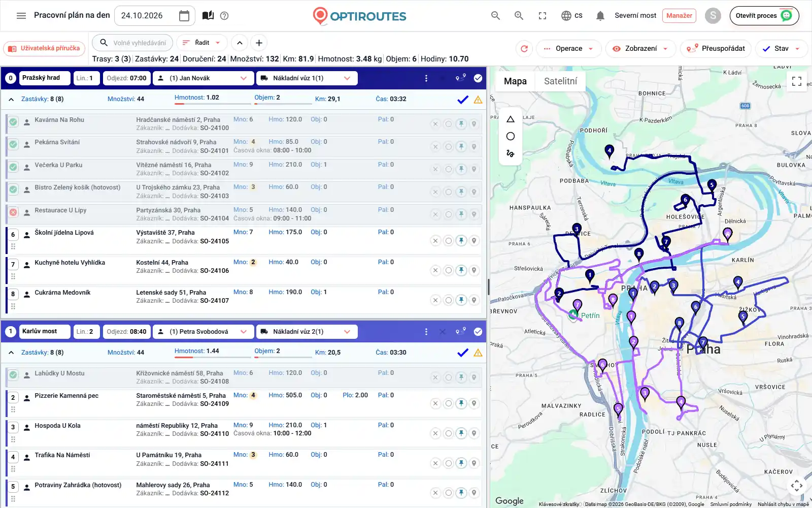Select the freehand route draw tool on map
This screenshot has height=508, width=812.
(511, 153)
